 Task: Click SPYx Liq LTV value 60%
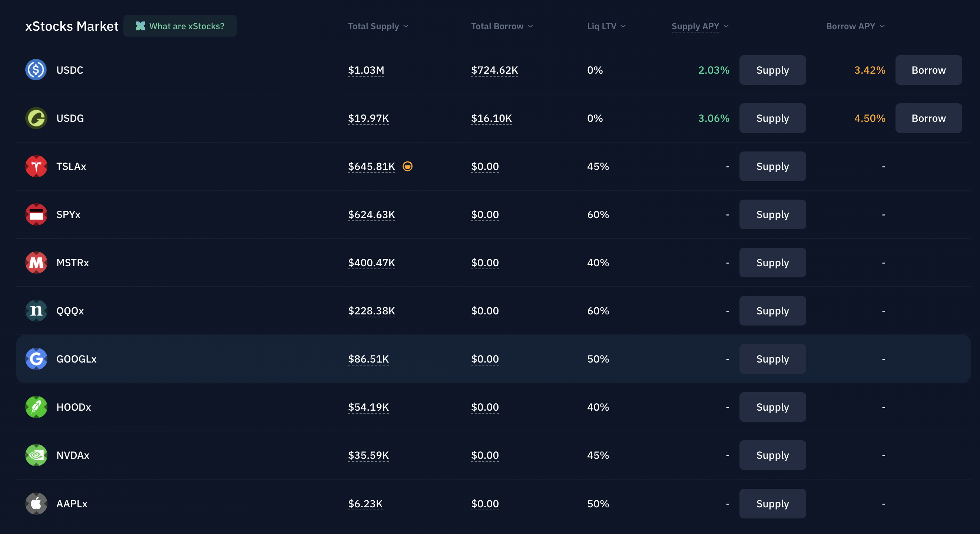(598, 214)
